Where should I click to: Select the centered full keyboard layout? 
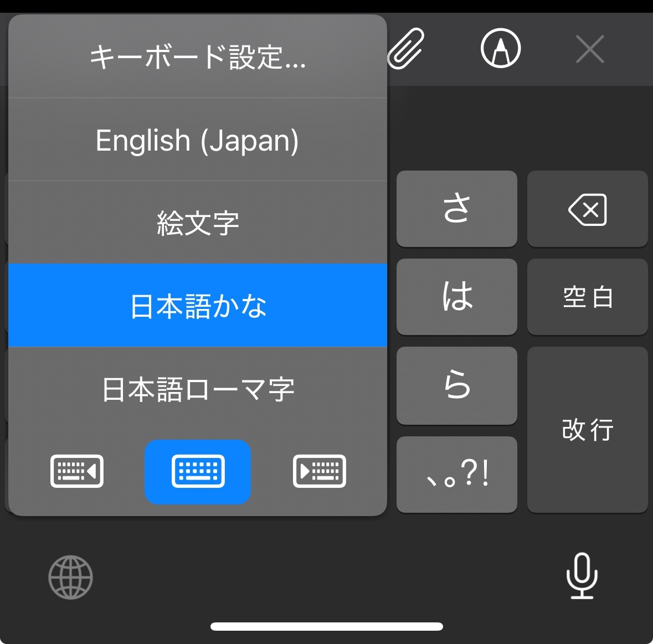pyautogui.click(x=198, y=472)
